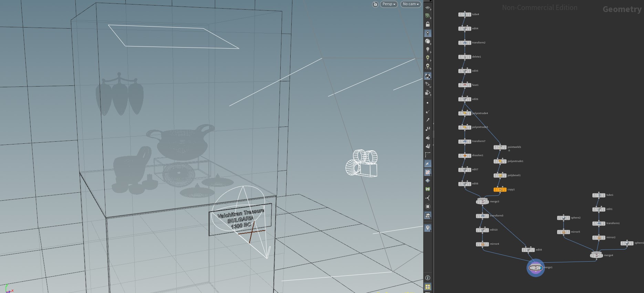
Task: Toggle display points marker
Action: pyautogui.click(x=428, y=103)
